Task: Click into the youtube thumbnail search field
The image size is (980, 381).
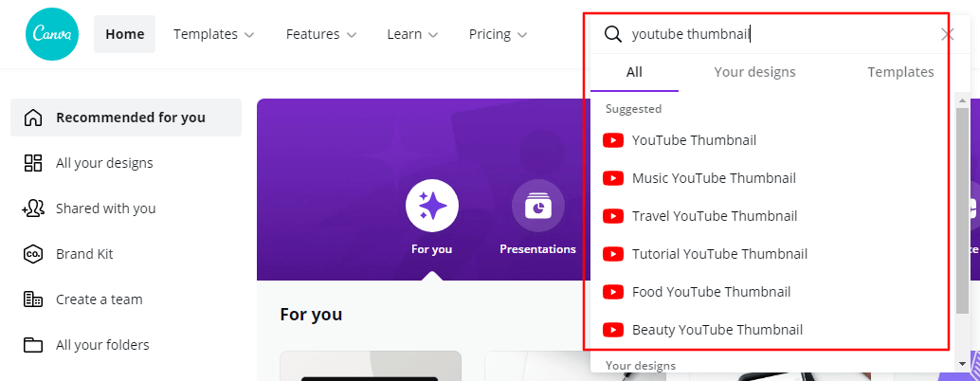Action: point(781,34)
